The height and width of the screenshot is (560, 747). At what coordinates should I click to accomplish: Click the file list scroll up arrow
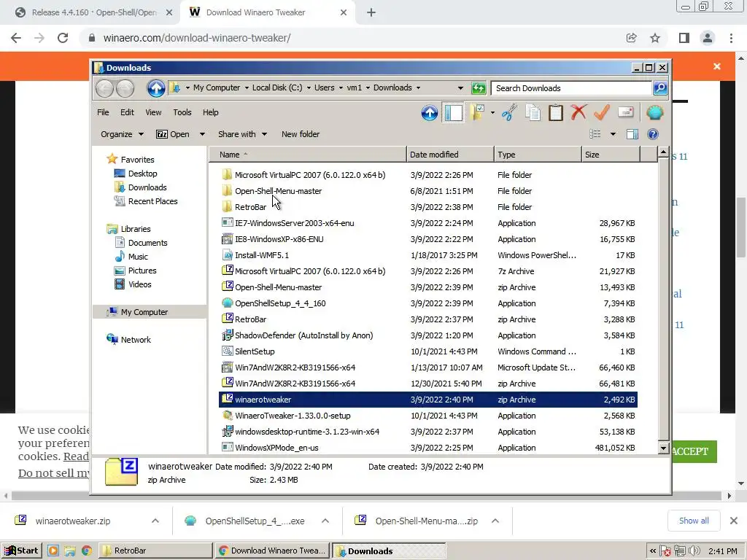click(x=663, y=152)
